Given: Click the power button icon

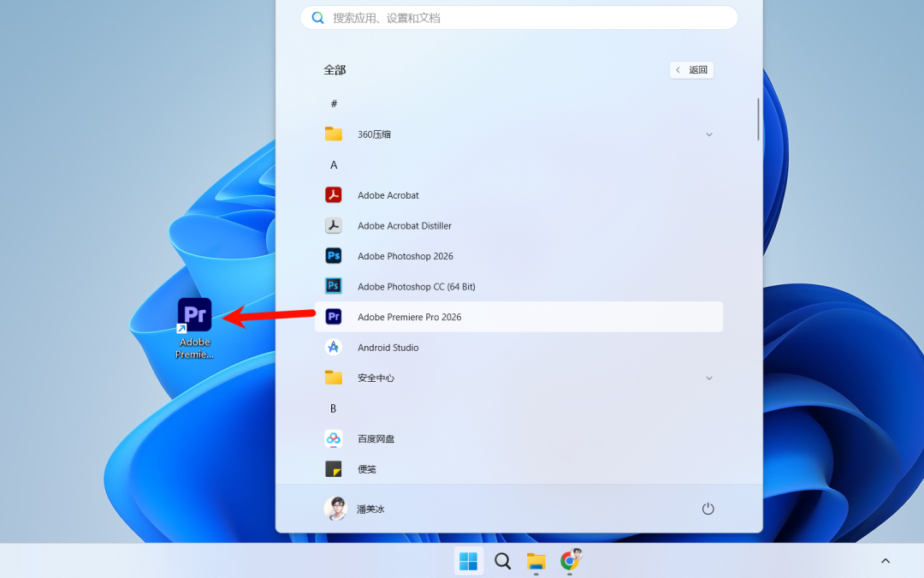Looking at the screenshot, I should 708,509.
